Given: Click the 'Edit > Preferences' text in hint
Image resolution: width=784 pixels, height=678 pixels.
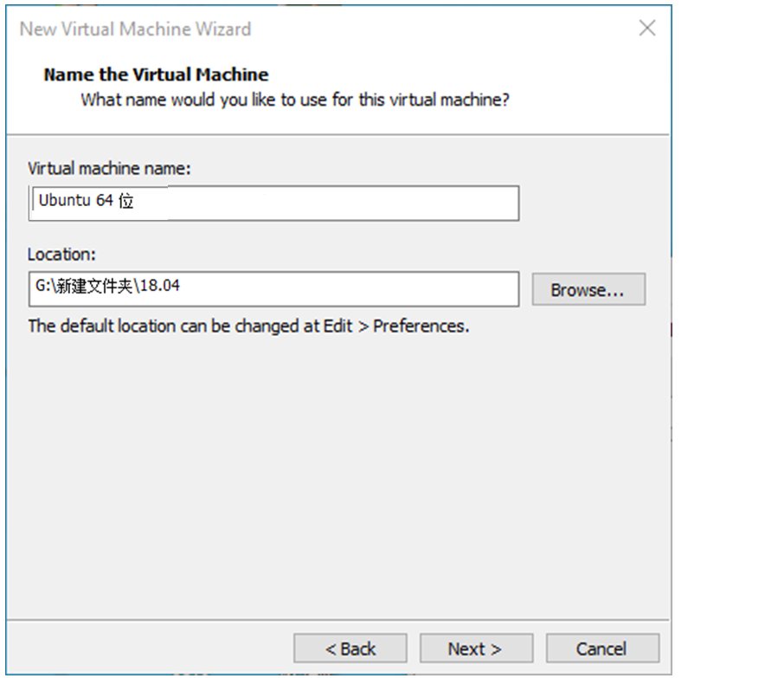Looking at the screenshot, I should coord(396,326).
